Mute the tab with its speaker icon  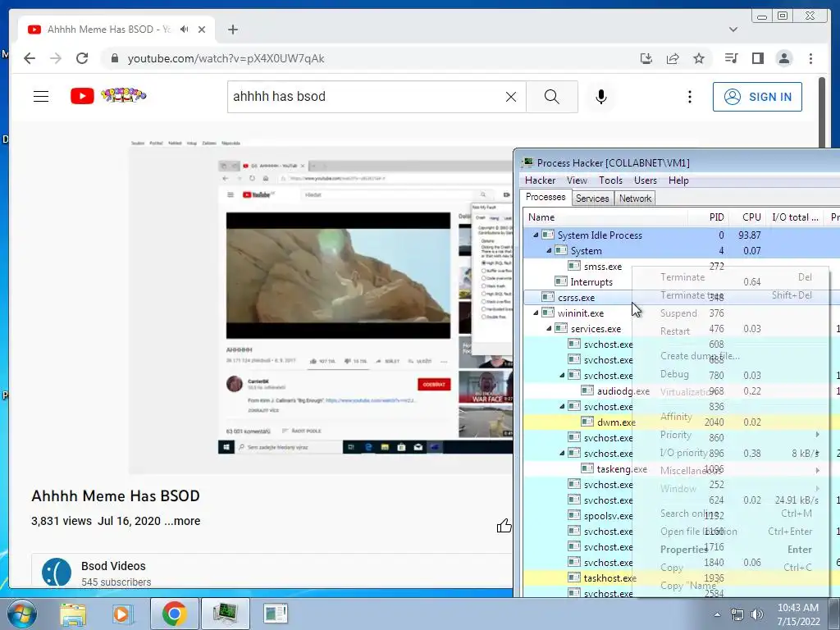pyautogui.click(x=185, y=30)
